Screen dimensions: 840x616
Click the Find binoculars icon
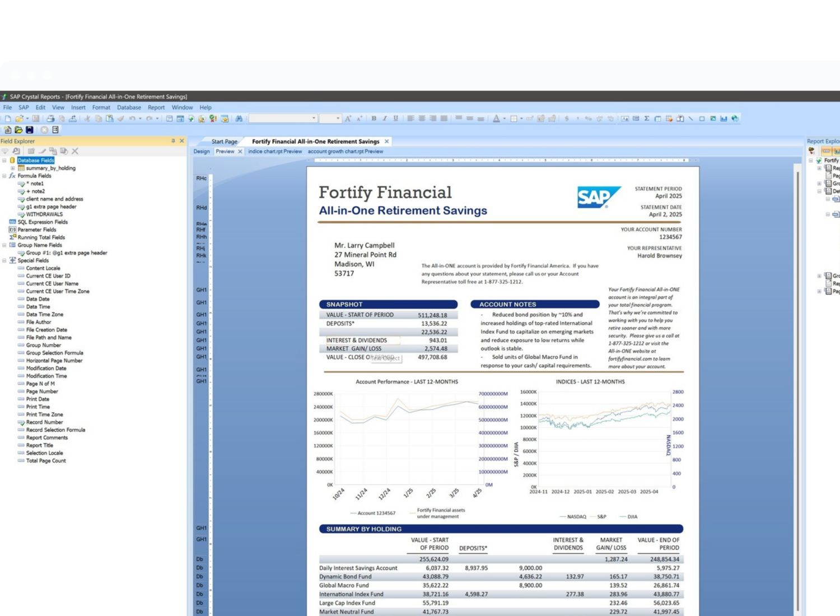pyautogui.click(x=239, y=119)
